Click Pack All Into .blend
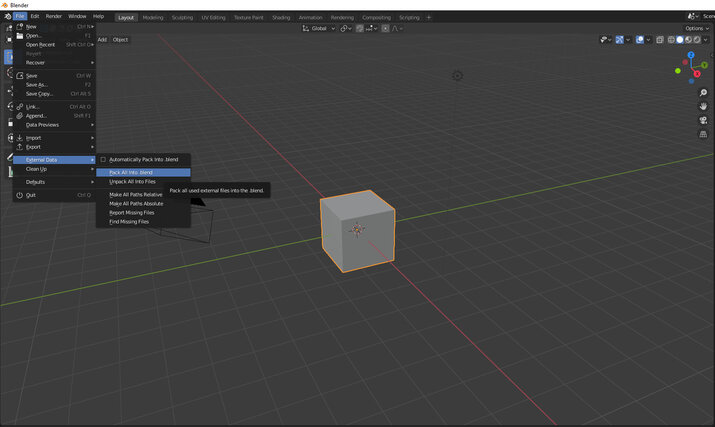715x427 pixels. tap(131, 172)
